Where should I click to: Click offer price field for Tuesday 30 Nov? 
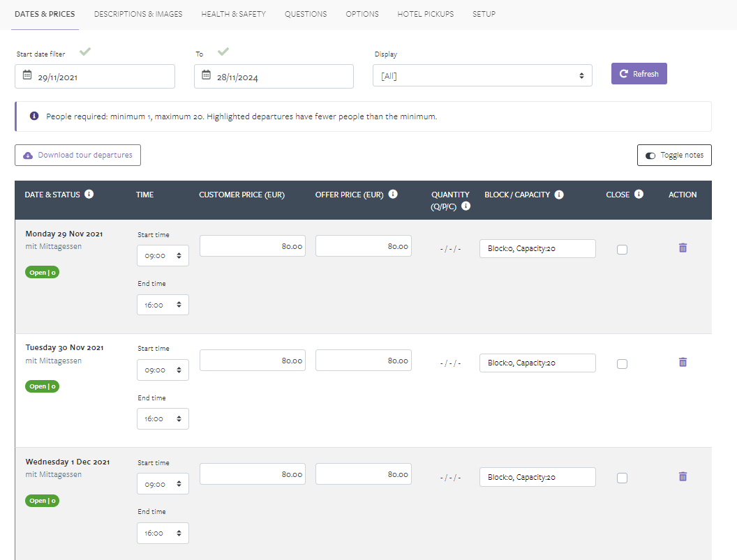[x=364, y=361]
